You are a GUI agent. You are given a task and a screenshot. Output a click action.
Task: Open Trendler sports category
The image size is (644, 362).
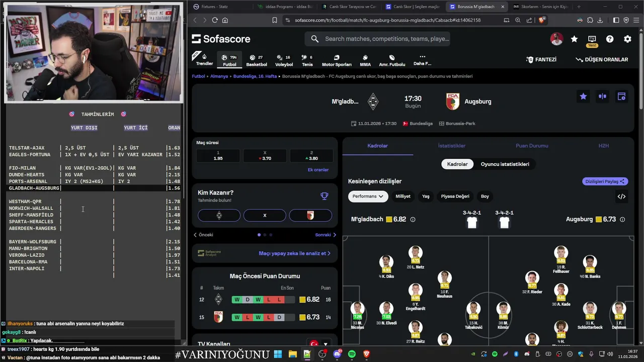[x=204, y=60]
